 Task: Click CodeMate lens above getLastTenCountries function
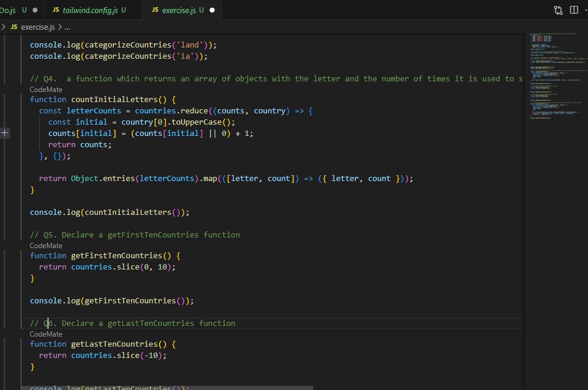coord(46,334)
